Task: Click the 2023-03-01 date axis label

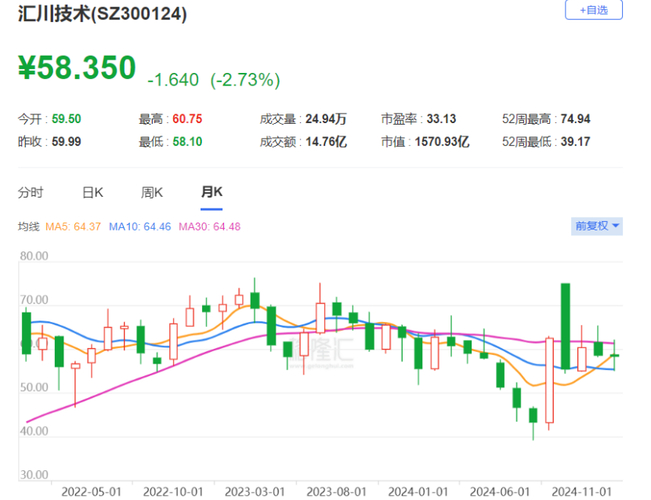Action: [255, 492]
